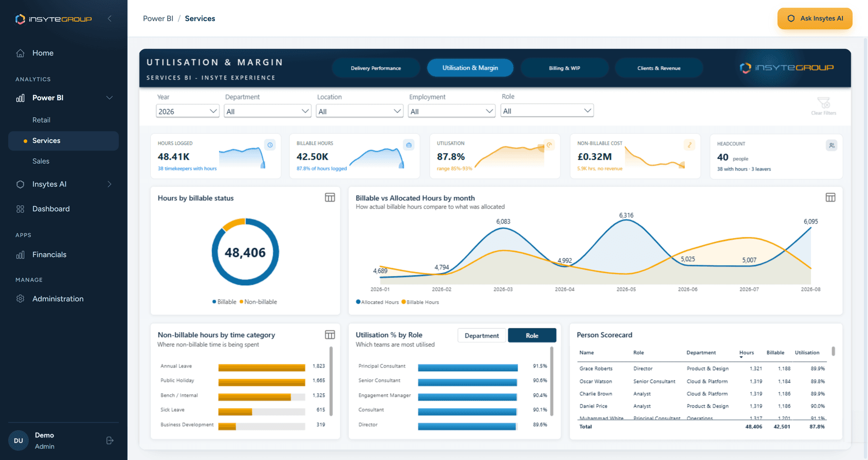Show table view for Hours by billable status

coord(330,197)
